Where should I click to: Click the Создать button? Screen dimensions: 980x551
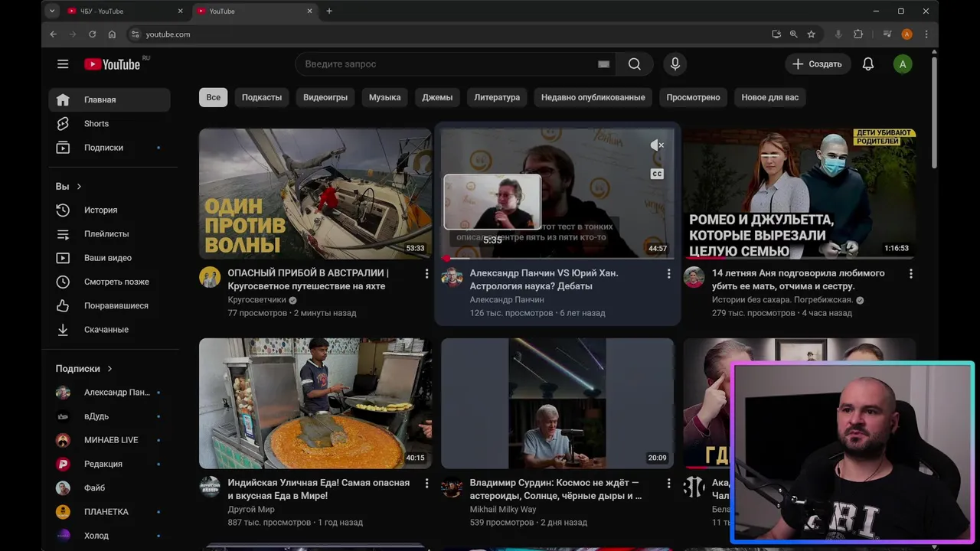(818, 64)
